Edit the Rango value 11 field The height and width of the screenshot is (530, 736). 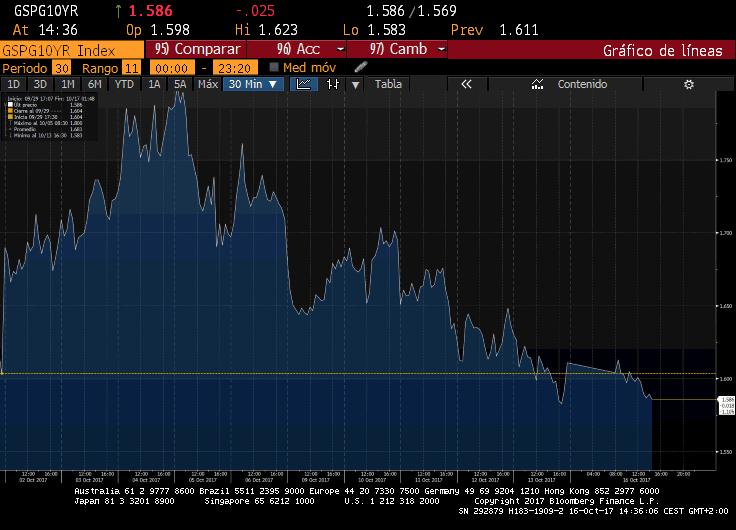pos(131,68)
